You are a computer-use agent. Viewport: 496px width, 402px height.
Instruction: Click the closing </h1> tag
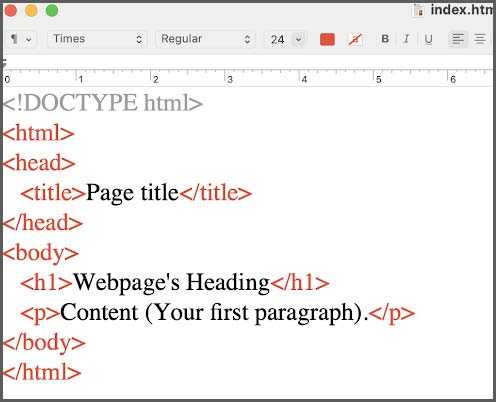point(300,282)
